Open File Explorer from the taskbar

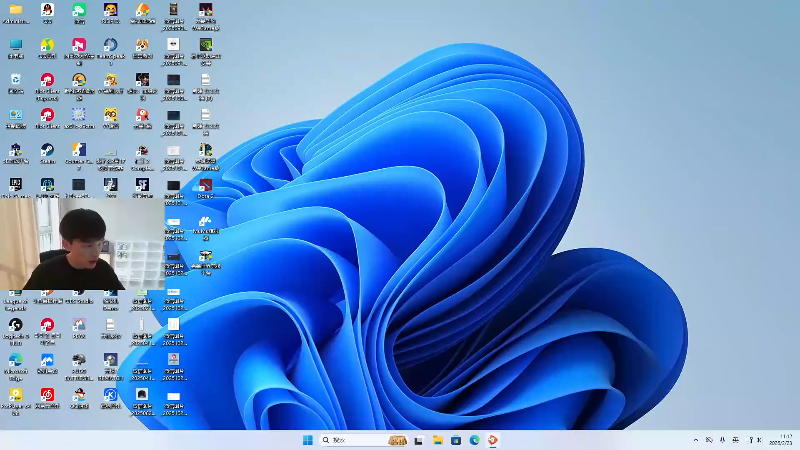click(x=437, y=440)
